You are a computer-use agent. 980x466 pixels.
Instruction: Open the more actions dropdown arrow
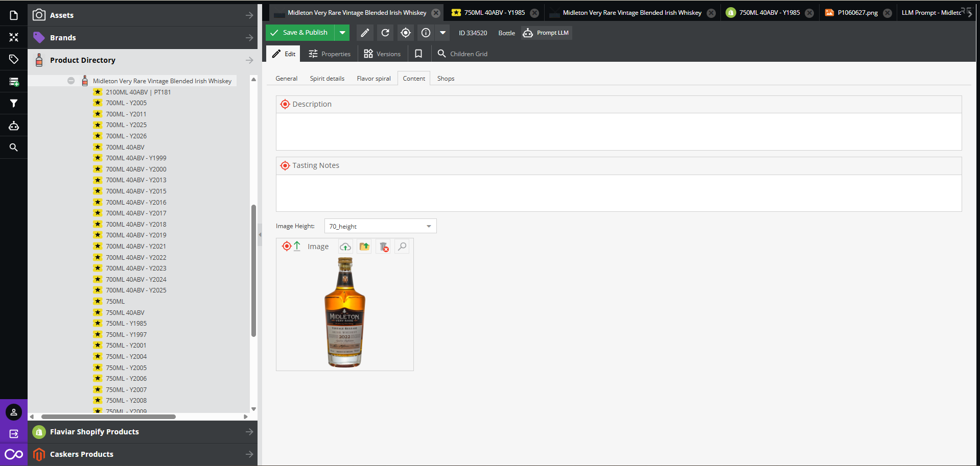442,33
